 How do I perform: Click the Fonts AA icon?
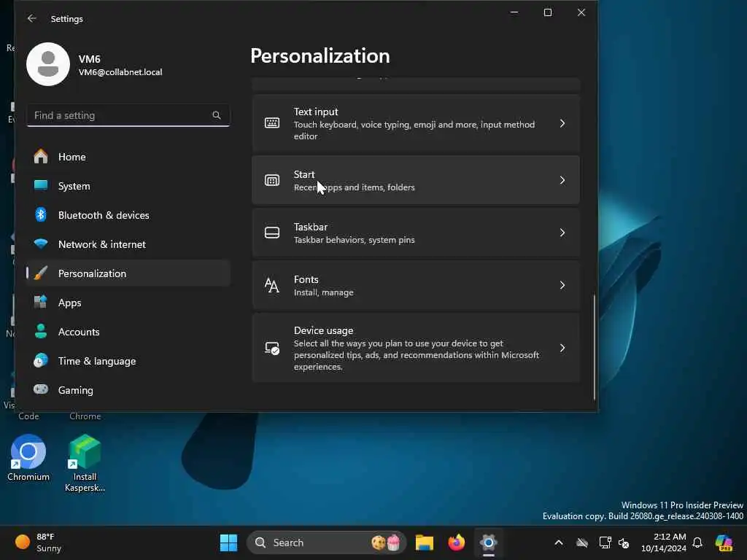[x=272, y=285]
